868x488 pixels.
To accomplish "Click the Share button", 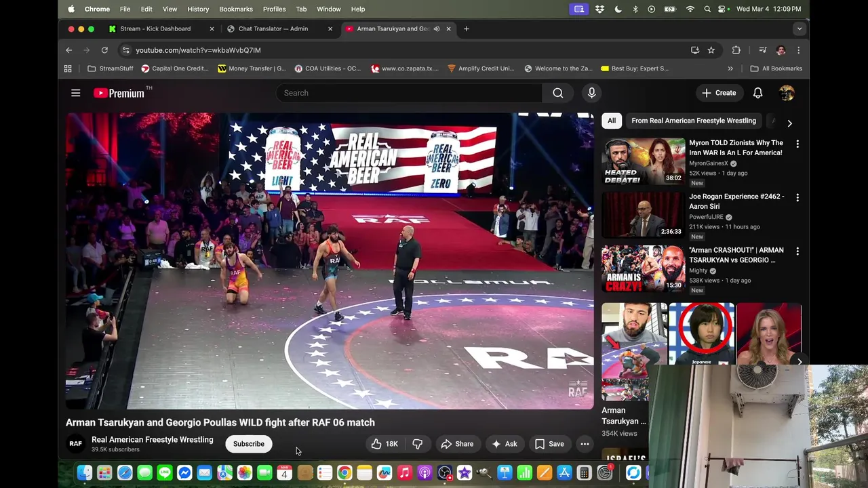I will [x=457, y=444].
